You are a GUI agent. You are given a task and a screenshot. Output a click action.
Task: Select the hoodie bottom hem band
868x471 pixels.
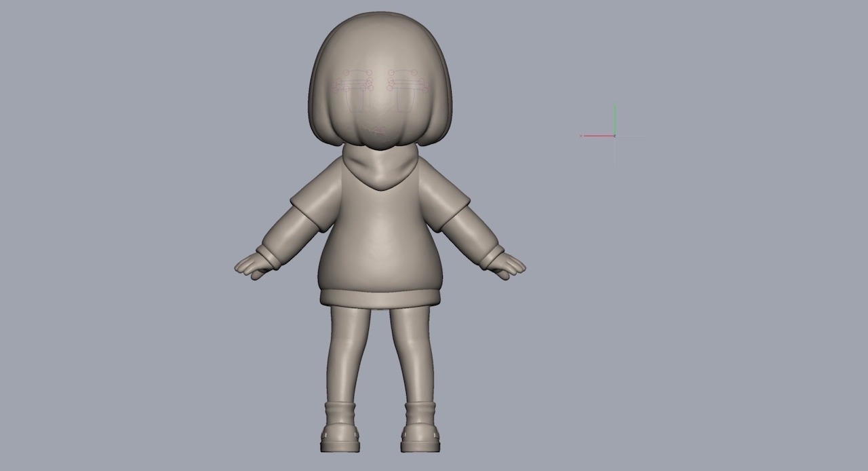[x=380, y=298]
